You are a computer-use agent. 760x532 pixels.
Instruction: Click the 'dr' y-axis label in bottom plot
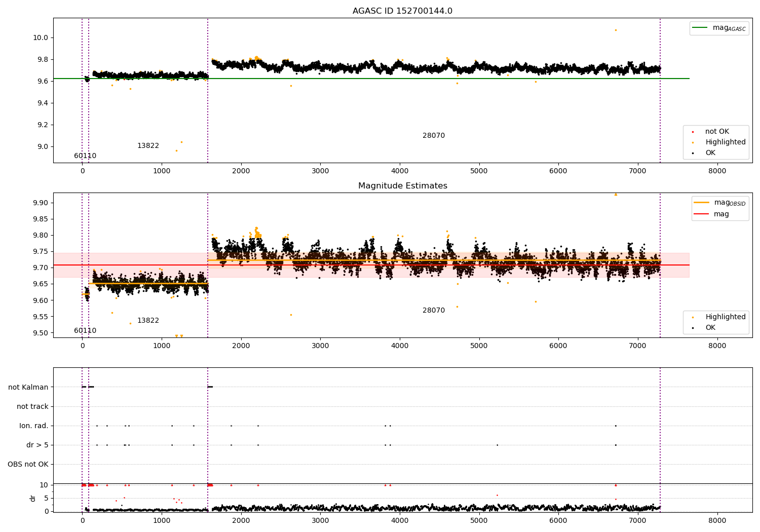[x=33, y=498]
